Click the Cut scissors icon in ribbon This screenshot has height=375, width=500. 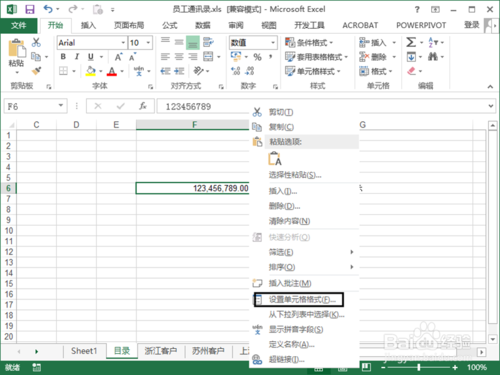coord(36,42)
